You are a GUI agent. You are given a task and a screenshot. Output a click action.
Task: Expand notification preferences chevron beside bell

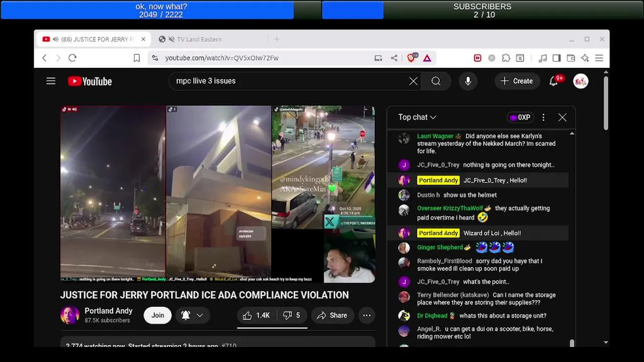[x=200, y=315]
